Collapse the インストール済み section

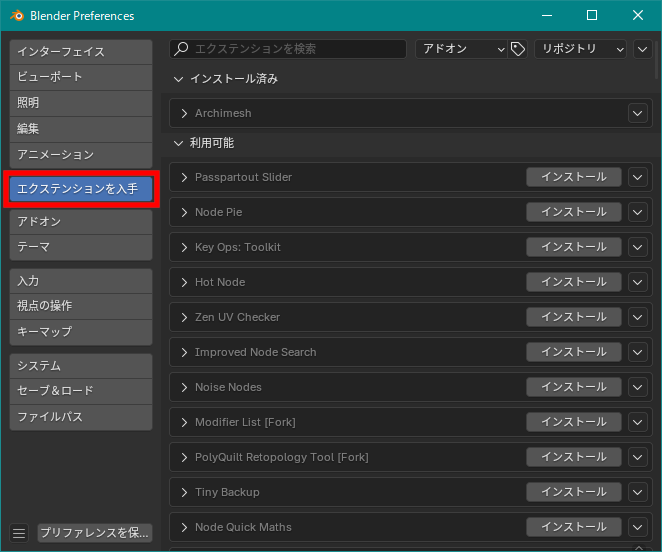point(179,79)
